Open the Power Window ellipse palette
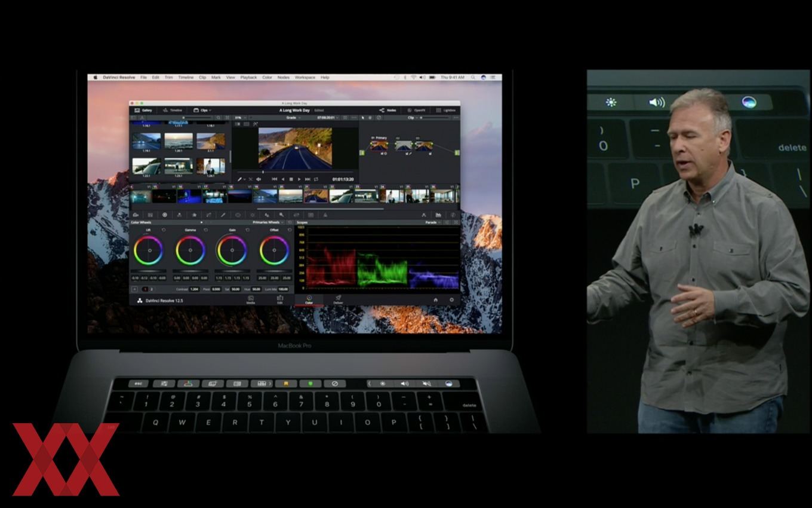Screen dimensions: 812x508 point(238,215)
